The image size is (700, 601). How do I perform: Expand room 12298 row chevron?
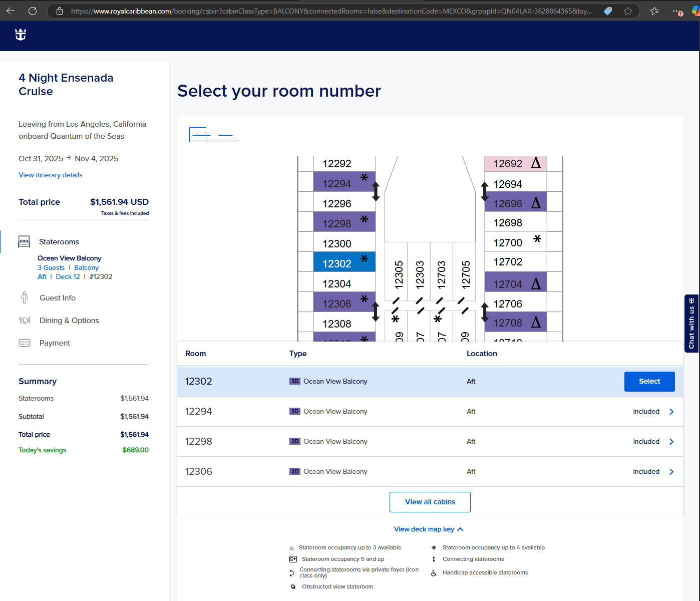tap(671, 442)
